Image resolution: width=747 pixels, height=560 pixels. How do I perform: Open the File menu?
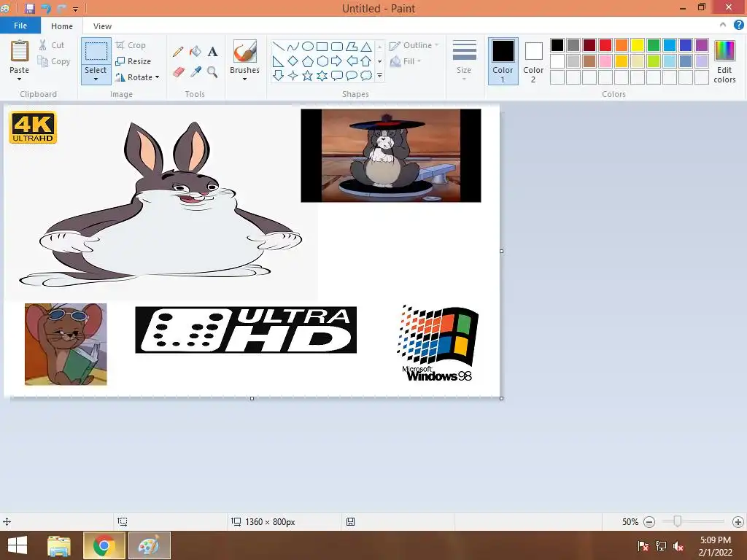coord(20,26)
